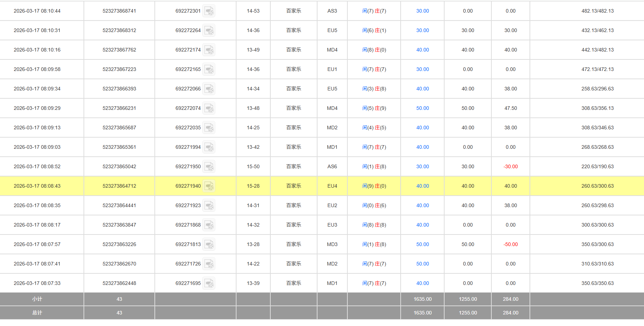View video replay of game 692272066

(x=209, y=89)
